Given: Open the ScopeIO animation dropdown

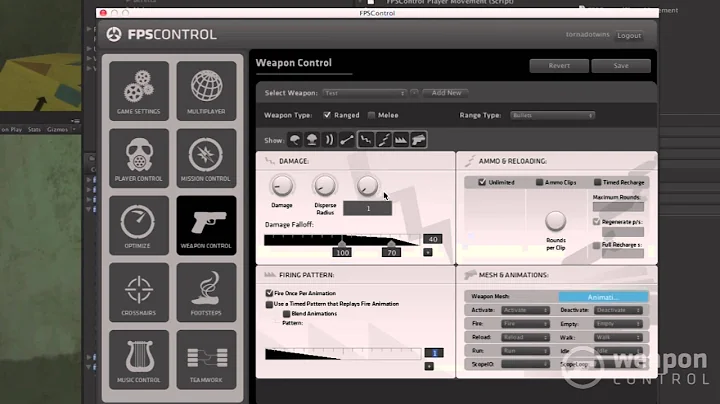Looking at the screenshot, I should coord(525,364).
